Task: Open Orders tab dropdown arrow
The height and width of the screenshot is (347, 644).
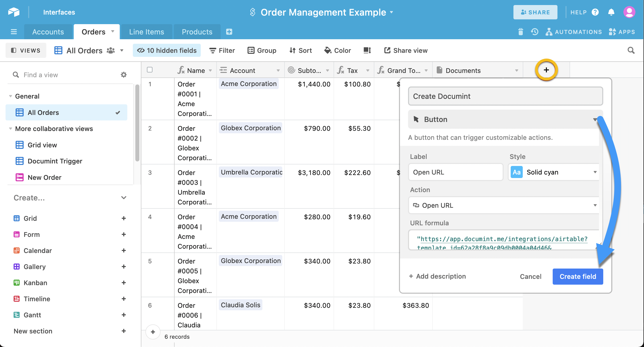Action: click(113, 31)
